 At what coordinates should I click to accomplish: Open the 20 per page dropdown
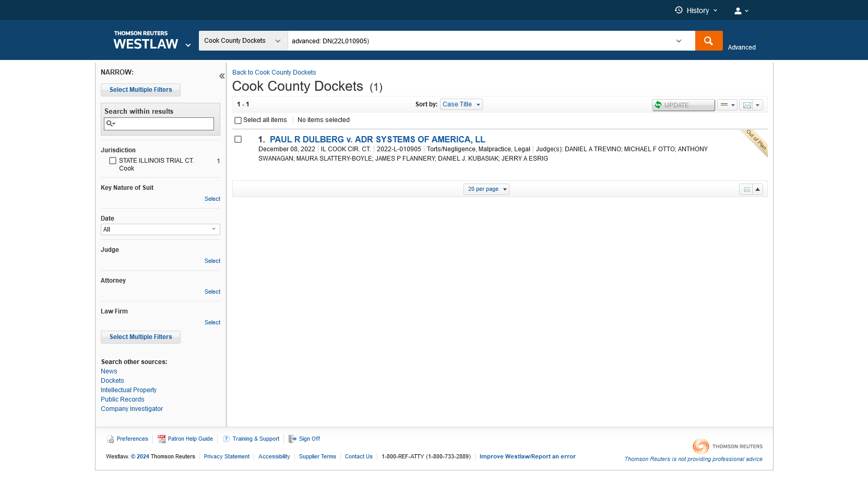tap(486, 189)
